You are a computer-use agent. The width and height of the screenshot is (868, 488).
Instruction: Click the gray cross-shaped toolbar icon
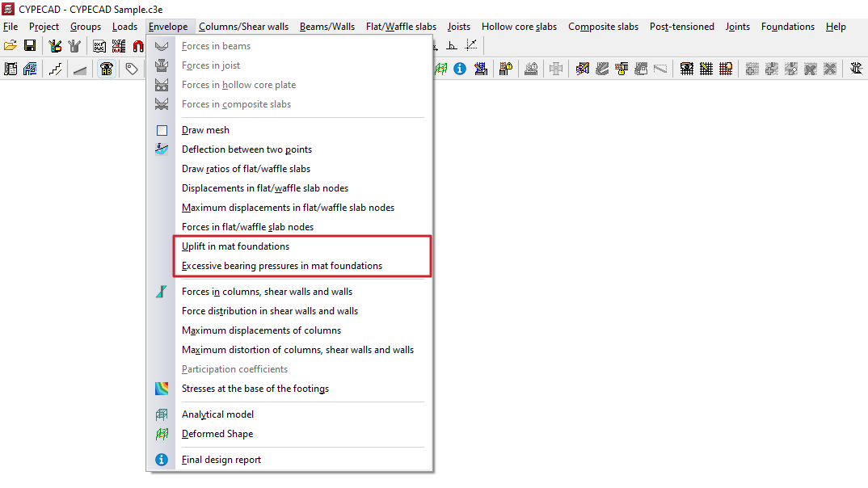556,69
